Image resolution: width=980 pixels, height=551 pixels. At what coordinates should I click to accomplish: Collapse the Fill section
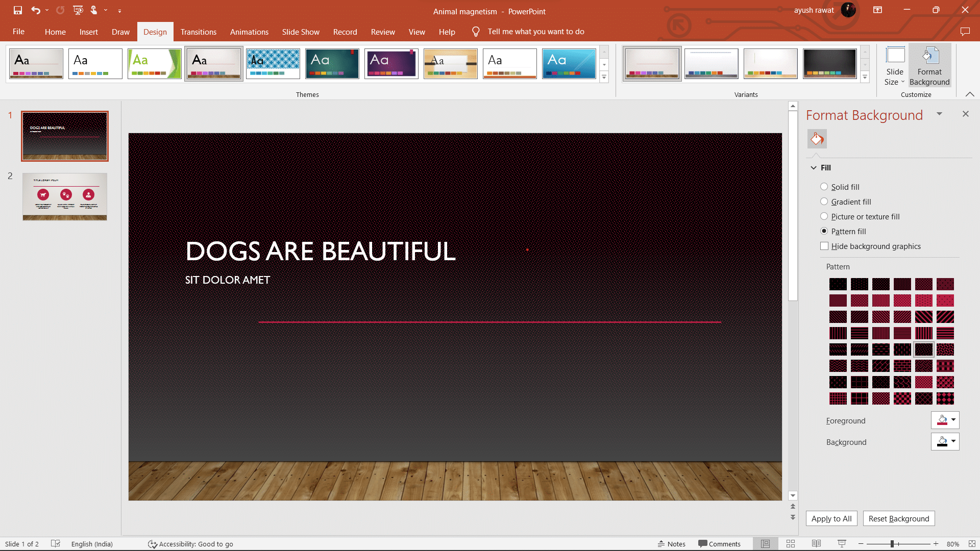[x=814, y=168]
